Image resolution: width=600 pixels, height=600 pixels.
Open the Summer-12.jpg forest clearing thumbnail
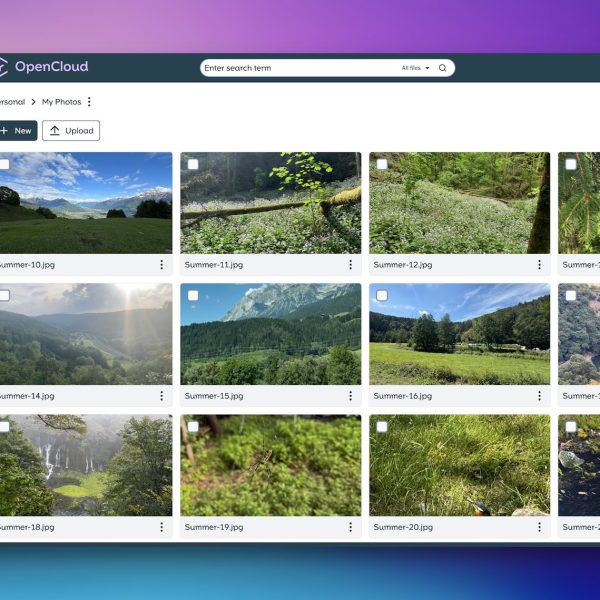[460, 203]
